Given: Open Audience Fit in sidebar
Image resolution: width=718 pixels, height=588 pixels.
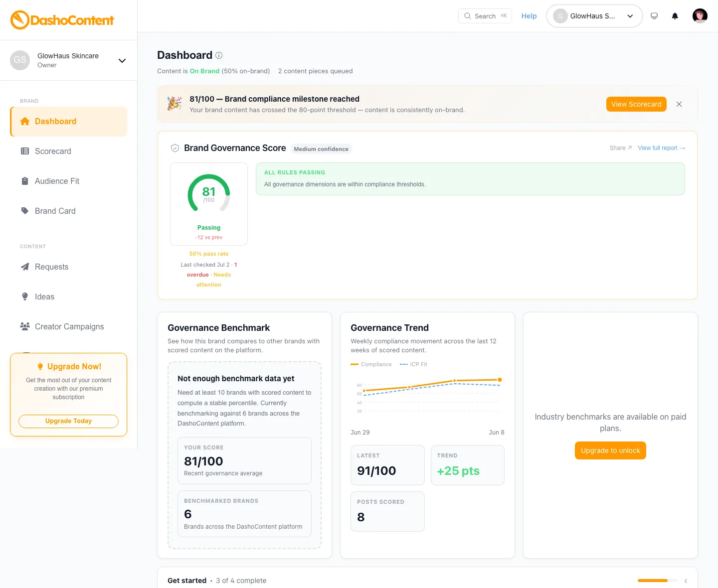Looking at the screenshot, I should point(69,181).
